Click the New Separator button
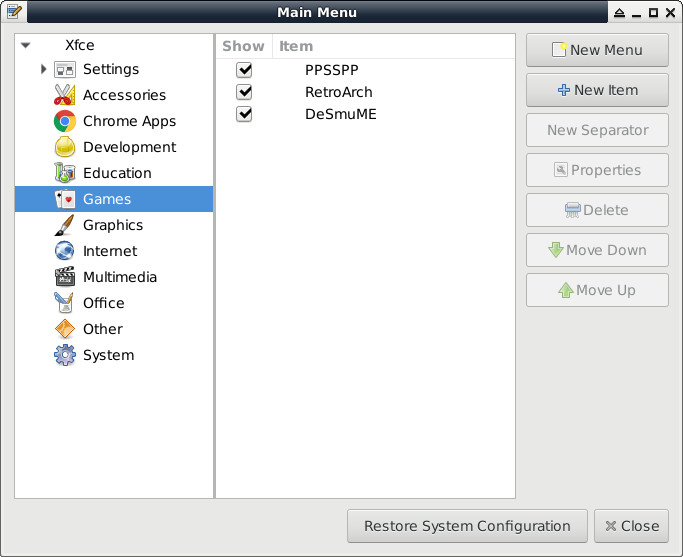This screenshot has height=557, width=683. coord(597,130)
